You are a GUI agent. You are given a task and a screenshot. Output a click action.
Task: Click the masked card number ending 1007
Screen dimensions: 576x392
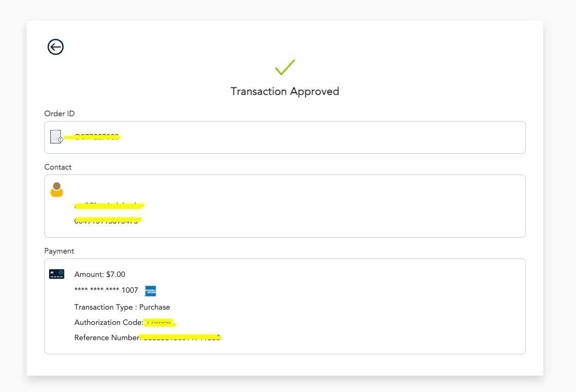pos(106,290)
